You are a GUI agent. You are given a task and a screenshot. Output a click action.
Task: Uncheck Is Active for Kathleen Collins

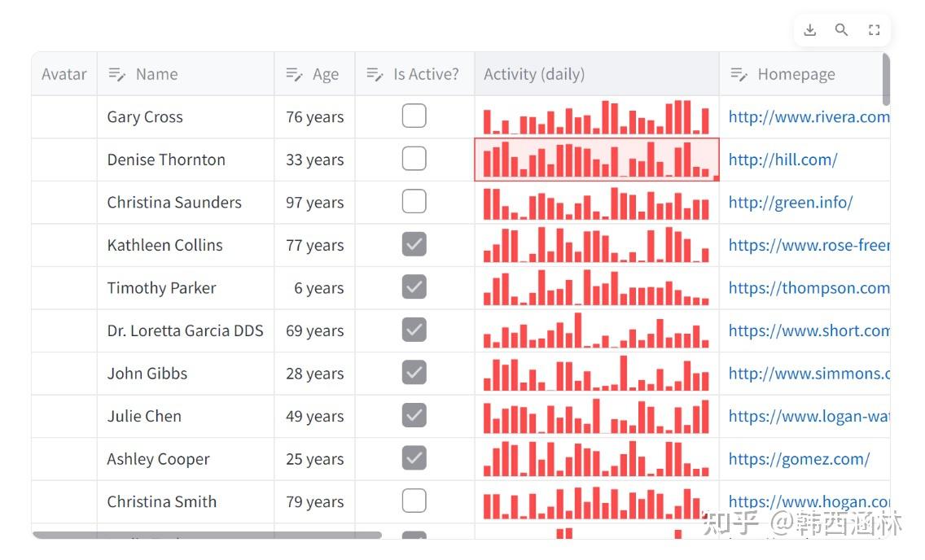414,245
